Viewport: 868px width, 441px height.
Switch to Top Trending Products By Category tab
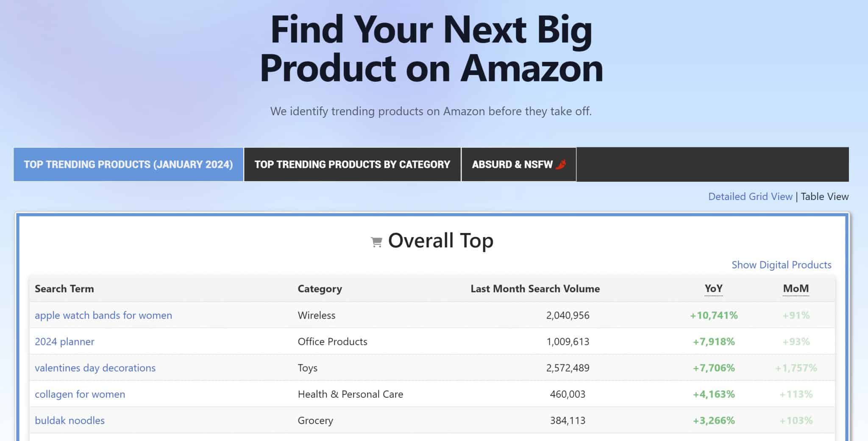coord(352,164)
